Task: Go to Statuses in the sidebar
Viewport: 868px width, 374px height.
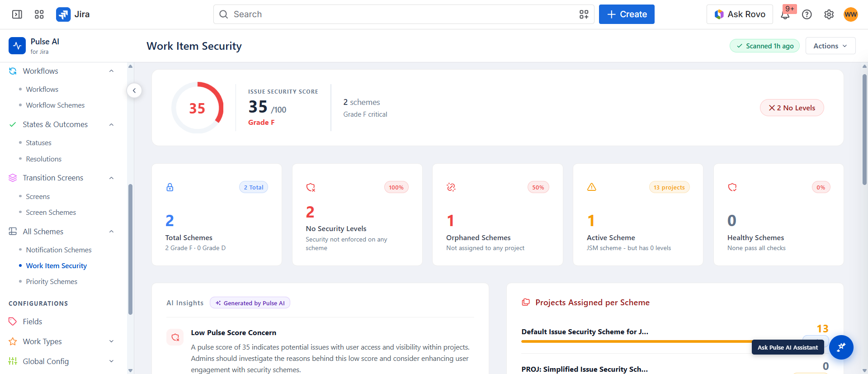Action: 38,142
